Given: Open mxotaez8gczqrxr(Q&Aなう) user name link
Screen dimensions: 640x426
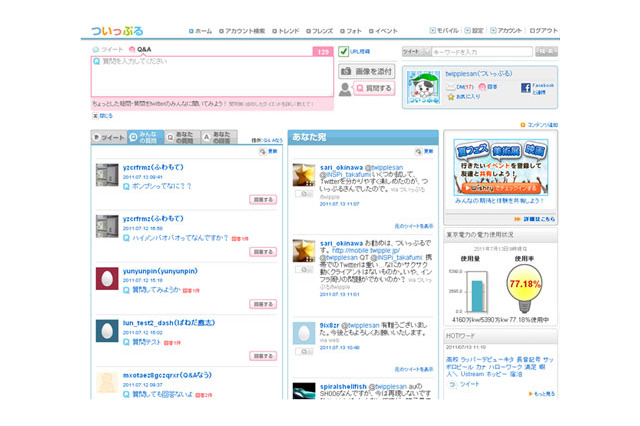Looking at the screenshot, I should point(167,375).
